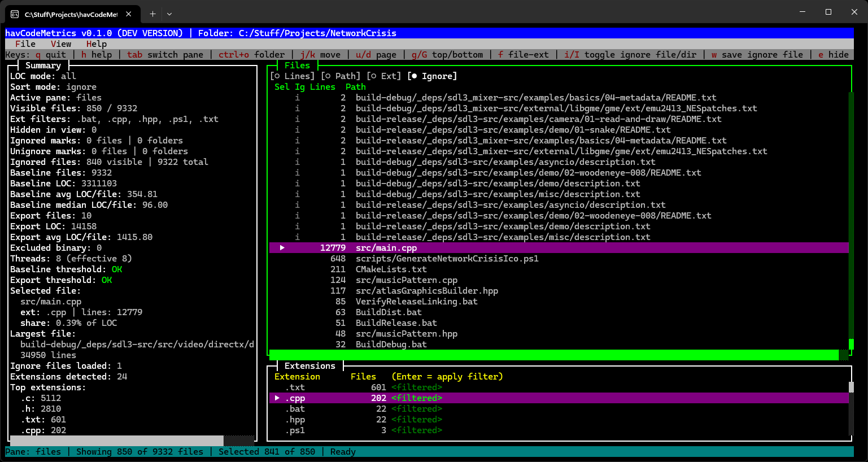Click selection arrow beside src/main.cpp row

pyautogui.click(x=282, y=248)
